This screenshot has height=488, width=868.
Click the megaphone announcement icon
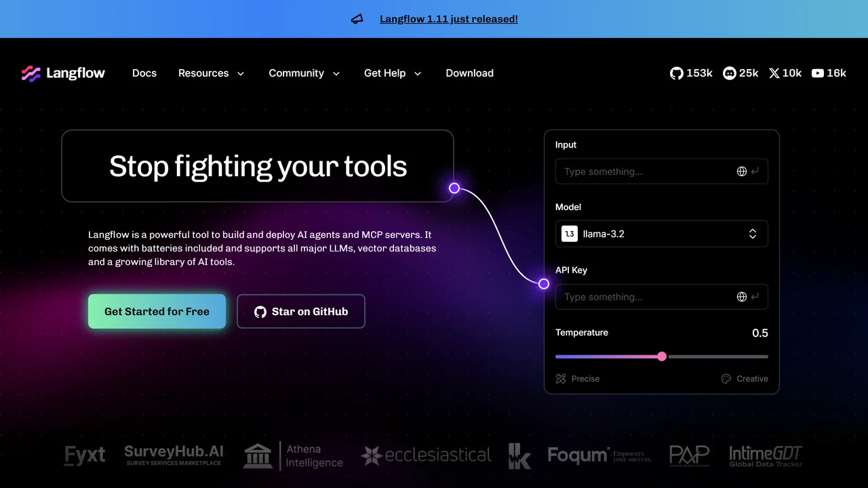357,19
